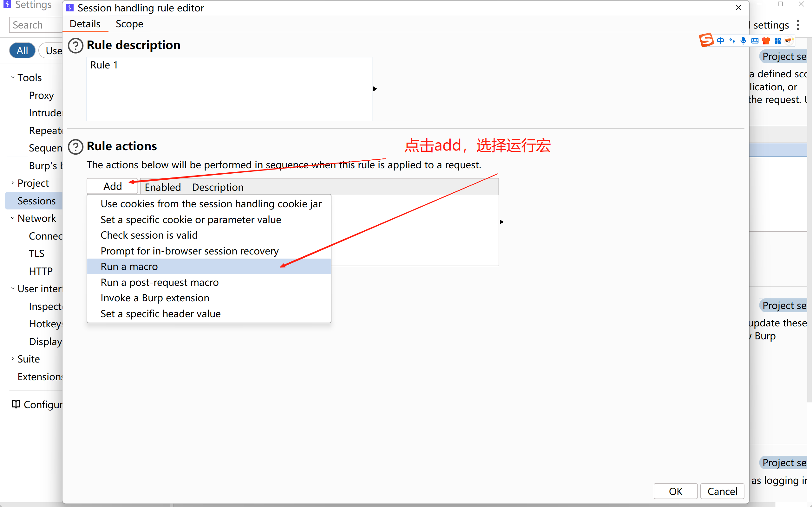The width and height of the screenshot is (812, 507).
Task: Click the microphone icon in IME toolbar
Action: point(743,41)
